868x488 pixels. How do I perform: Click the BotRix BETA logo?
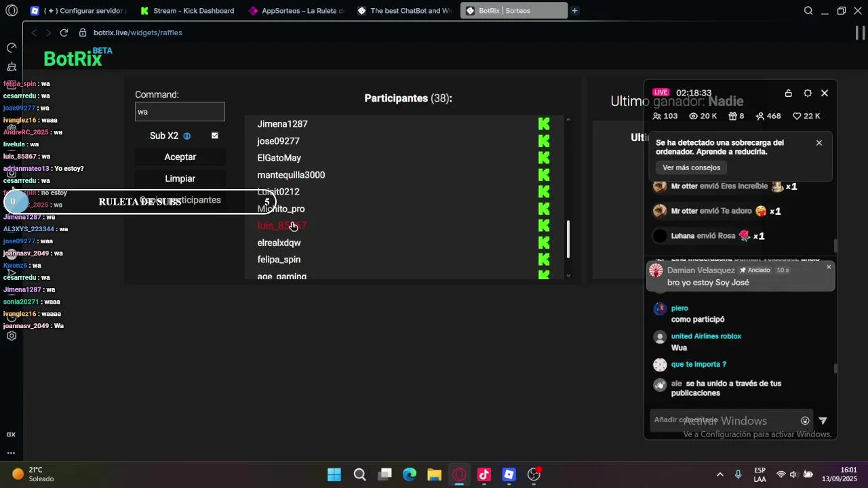[x=77, y=58]
